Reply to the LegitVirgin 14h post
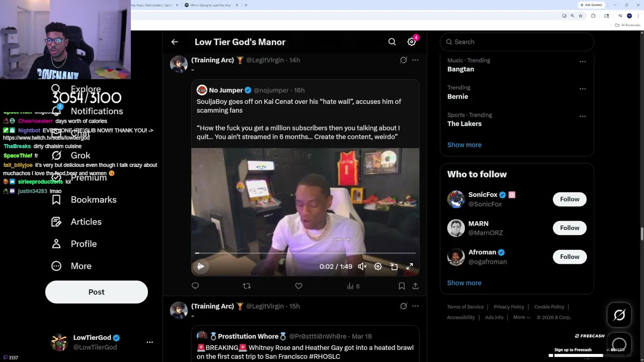644x362 pixels. (195, 286)
